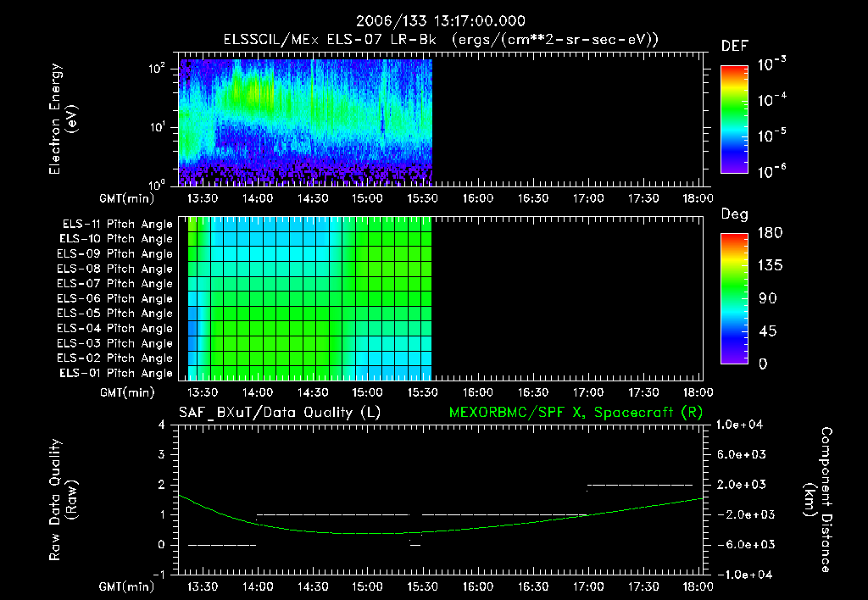The width and height of the screenshot is (868, 600).
Task: Click the 180 value on the Deg scale
Action: pyautogui.click(x=770, y=233)
